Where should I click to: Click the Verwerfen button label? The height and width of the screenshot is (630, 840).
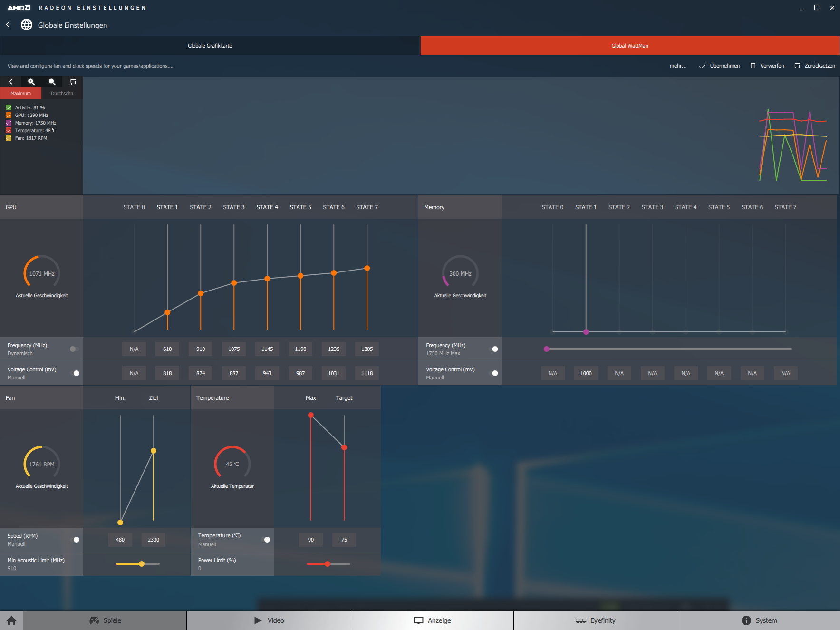tap(772, 66)
